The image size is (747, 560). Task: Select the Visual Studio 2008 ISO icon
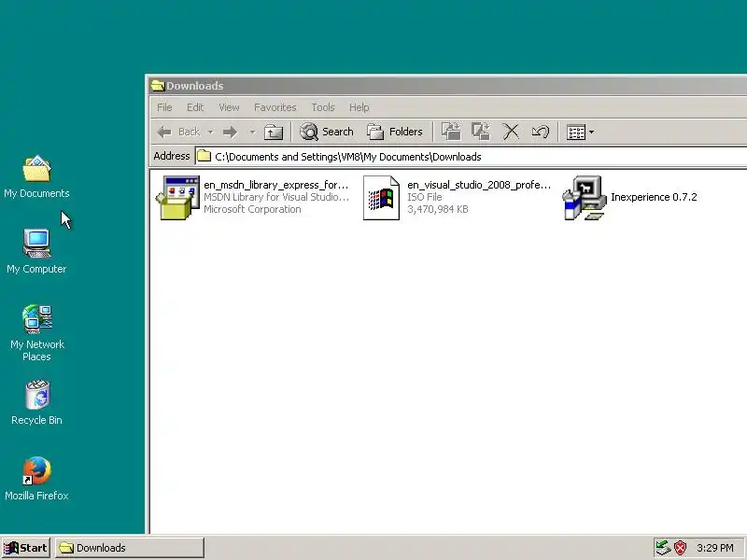pyautogui.click(x=381, y=198)
